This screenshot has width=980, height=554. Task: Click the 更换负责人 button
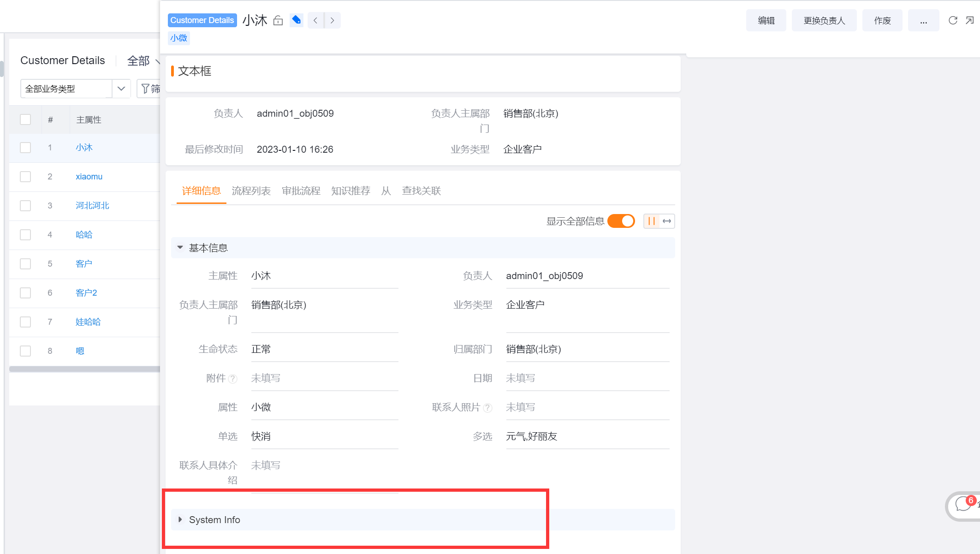[x=824, y=20]
